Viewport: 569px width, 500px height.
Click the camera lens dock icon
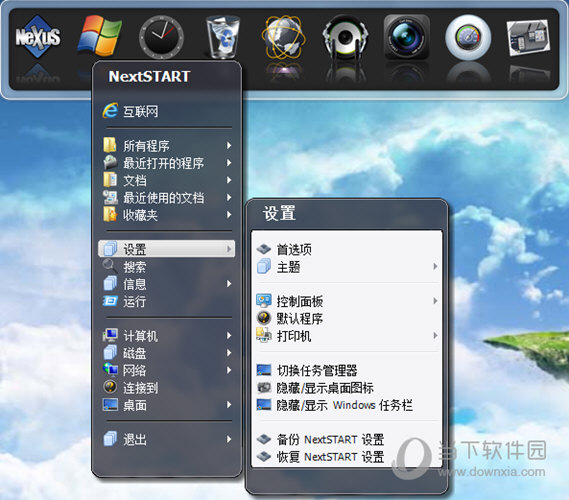pos(407,37)
